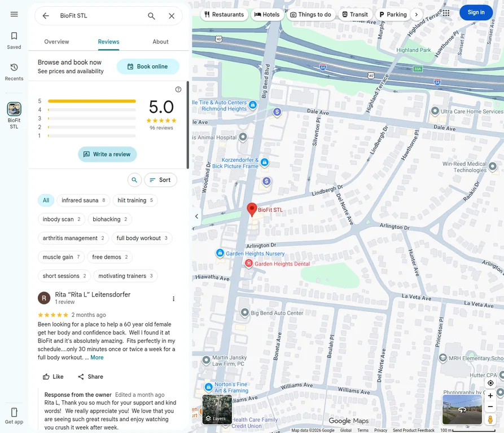Viewport: 504px width, 433px height.
Task: Click the Street View pegman icon
Action: pyautogui.click(x=490, y=419)
